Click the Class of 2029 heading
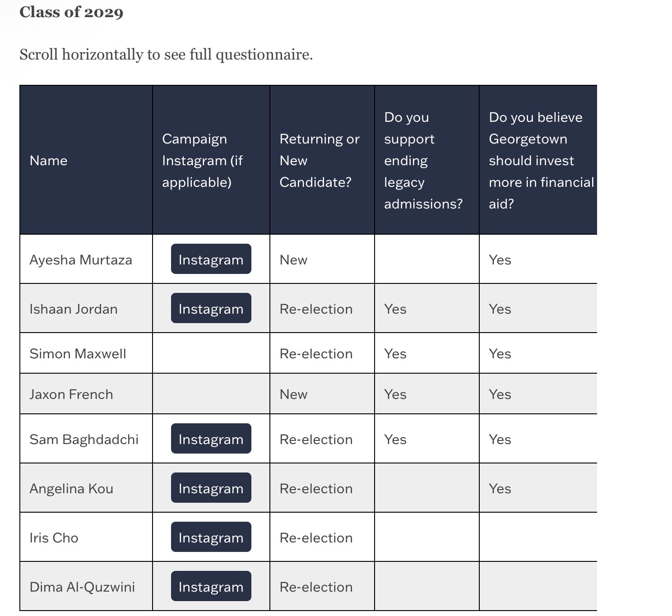 click(x=71, y=12)
